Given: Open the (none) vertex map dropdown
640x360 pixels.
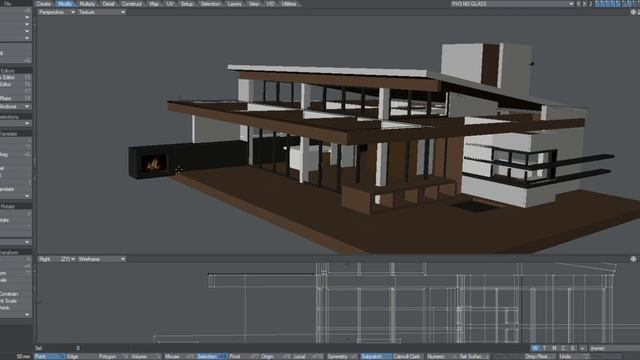Looking at the screenshot, I should pyautogui.click(x=614, y=348).
